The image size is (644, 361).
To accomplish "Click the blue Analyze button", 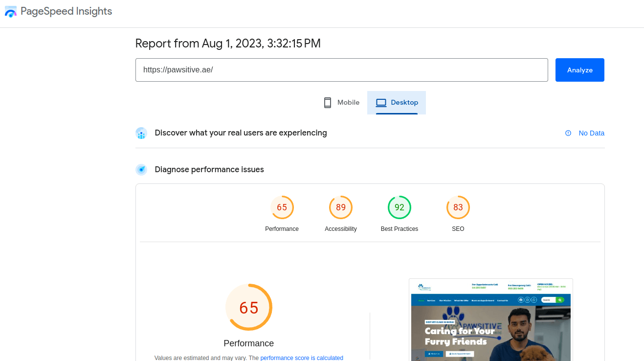I will pyautogui.click(x=579, y=70).
